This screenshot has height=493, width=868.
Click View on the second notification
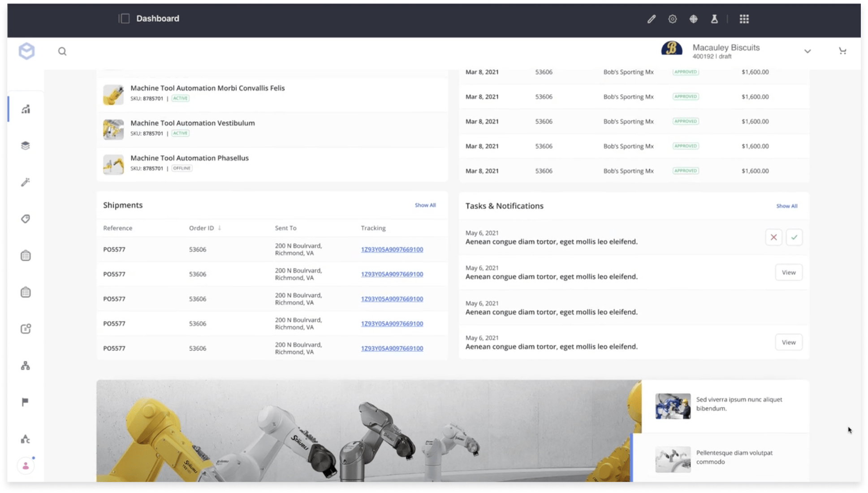(788, 272)
